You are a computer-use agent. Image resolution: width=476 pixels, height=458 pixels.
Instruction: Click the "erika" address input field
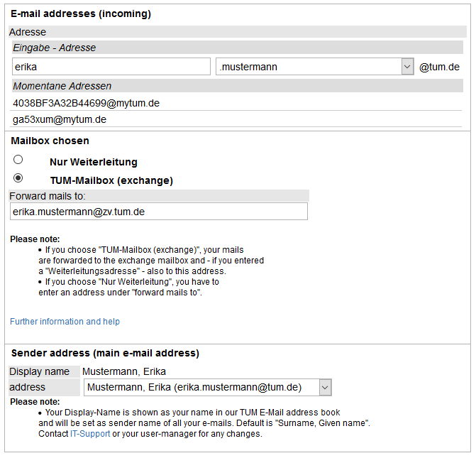click(x=111, y=67)
